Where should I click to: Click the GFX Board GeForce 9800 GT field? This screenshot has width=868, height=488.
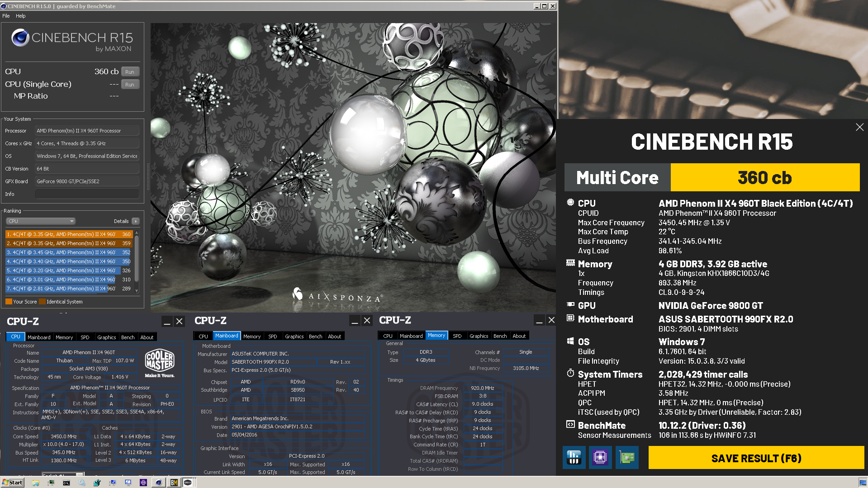point(87,181)
